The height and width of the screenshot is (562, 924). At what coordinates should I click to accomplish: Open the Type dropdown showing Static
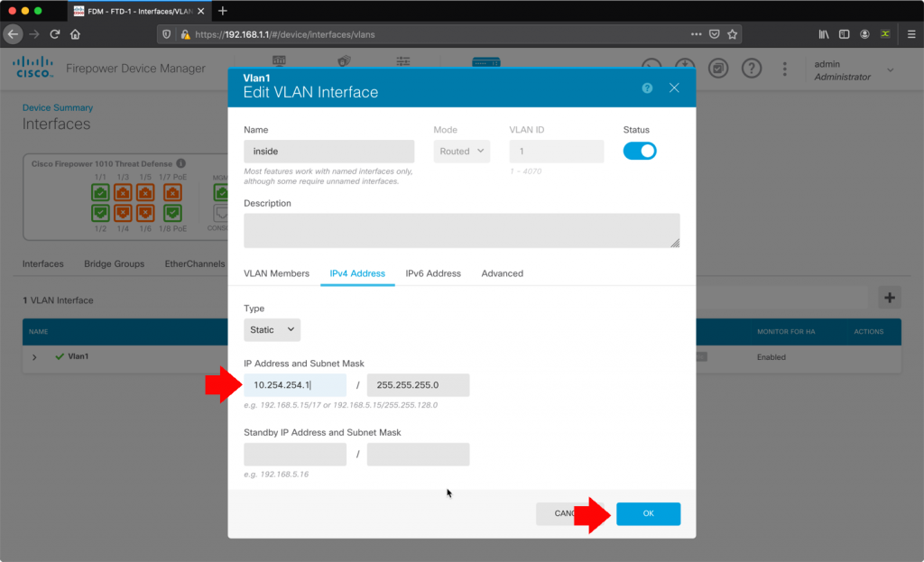click(272, 329)
